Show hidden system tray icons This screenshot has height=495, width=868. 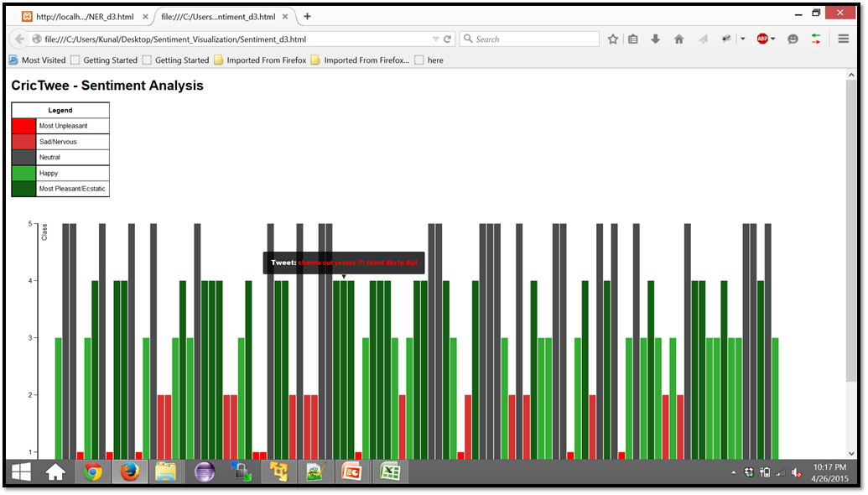click(734, 472)
